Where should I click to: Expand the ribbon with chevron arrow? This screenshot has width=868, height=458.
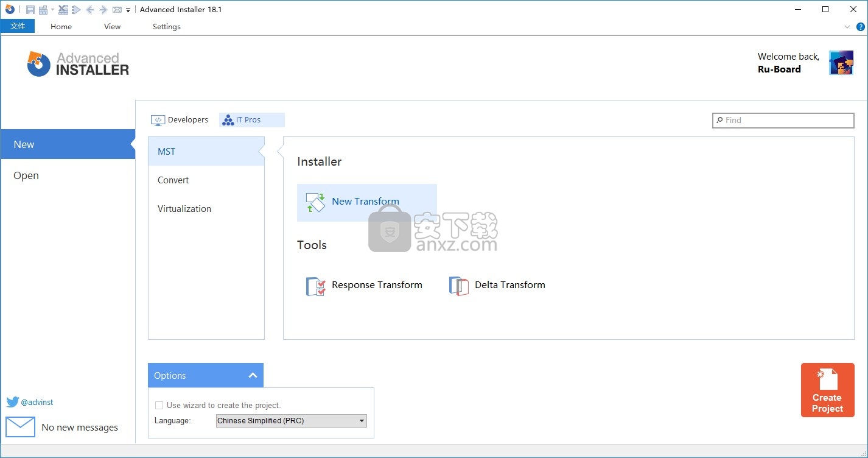(847, 27)
